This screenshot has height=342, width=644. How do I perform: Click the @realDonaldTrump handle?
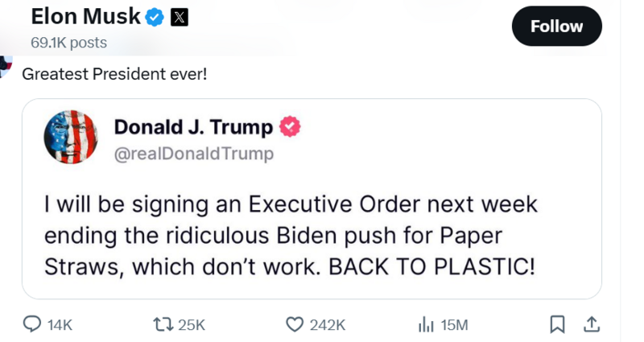193,153
